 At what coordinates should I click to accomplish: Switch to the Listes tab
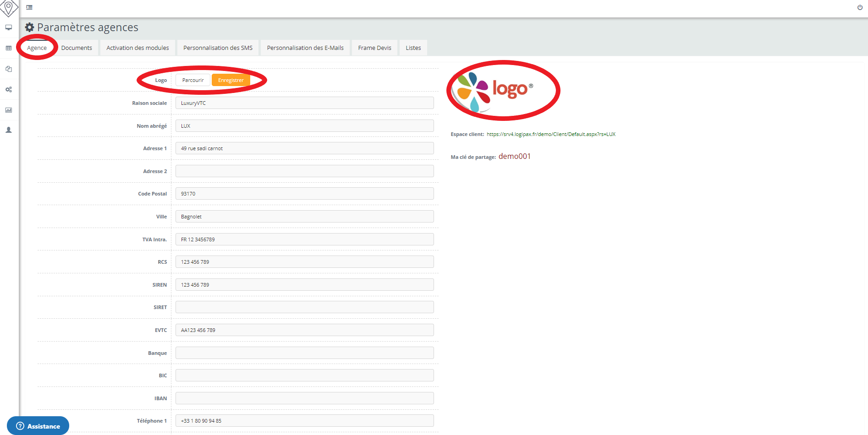click(412, 47)
